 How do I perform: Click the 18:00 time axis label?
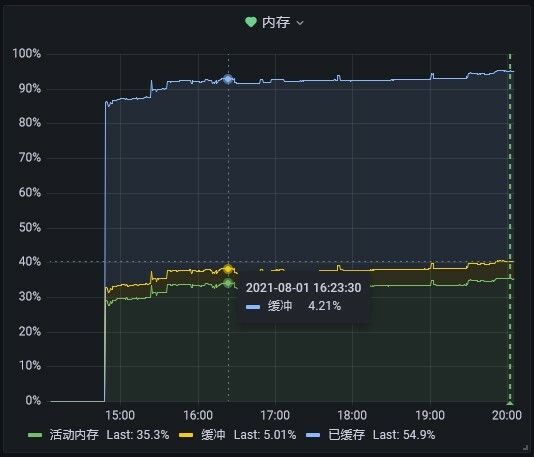352,415
